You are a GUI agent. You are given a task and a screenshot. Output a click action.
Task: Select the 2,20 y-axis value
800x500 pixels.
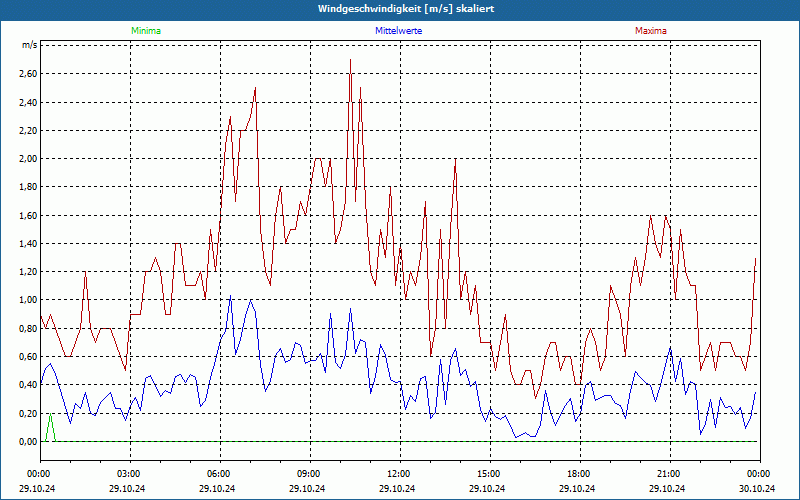pyautogui.click(x=28, y=131)
